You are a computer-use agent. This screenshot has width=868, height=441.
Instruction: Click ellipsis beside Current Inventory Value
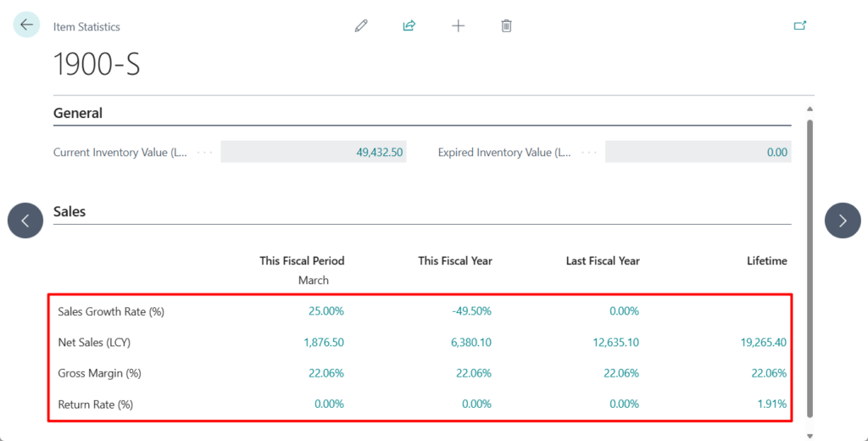tap(204, 153)
